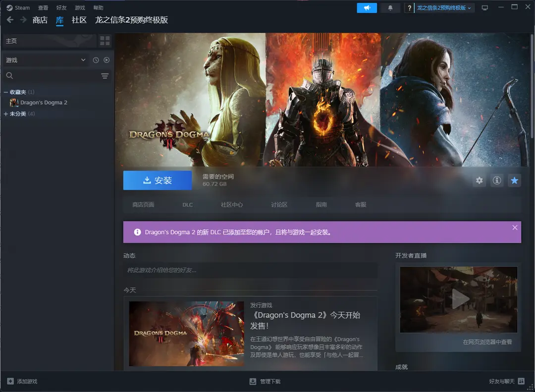This screenshot has width=535, height=392.
Task: Click the plus icon to add game
Action: (10, 381)
